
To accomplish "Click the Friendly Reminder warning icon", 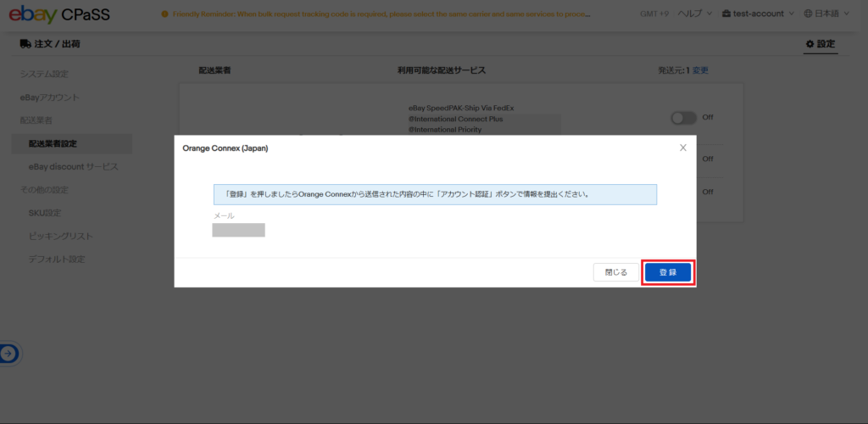I will (x=164, y=14).
